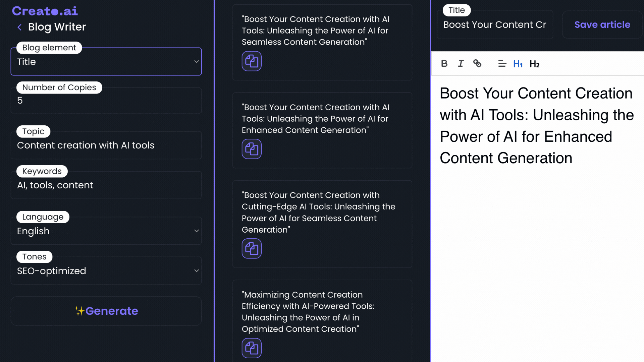
Task: Copy the Enhanced Content Generation title
Action: (x=252, y=149)
